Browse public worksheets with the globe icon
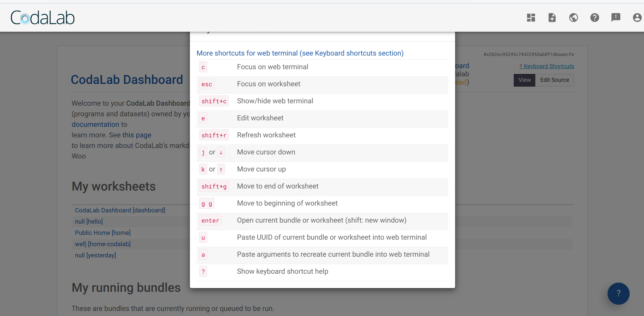644x316 pixels. [573, 17]
